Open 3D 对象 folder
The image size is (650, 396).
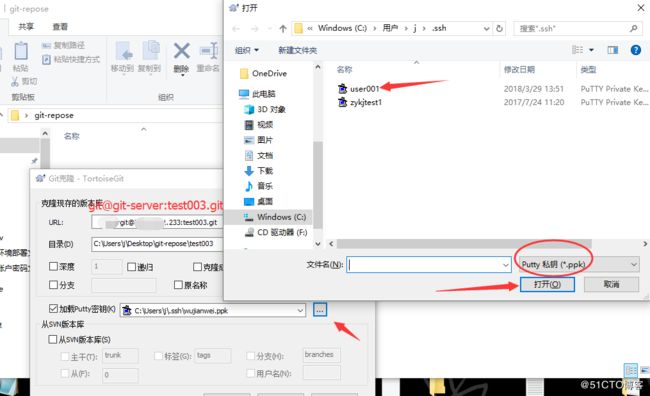[x=264, y=109]
